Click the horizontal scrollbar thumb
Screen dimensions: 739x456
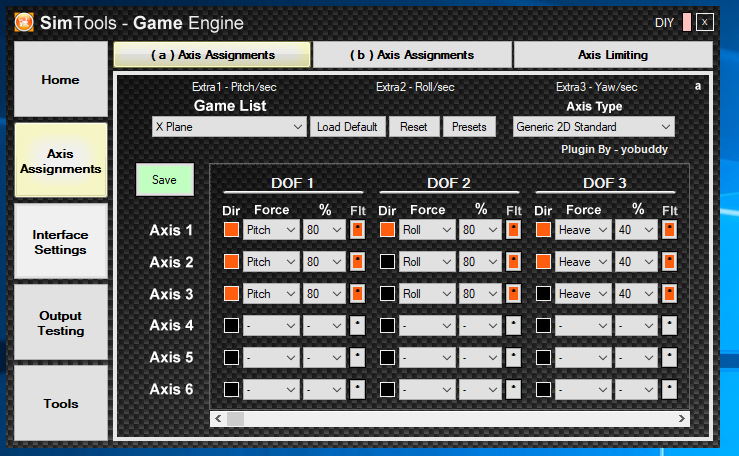(235, 418)
